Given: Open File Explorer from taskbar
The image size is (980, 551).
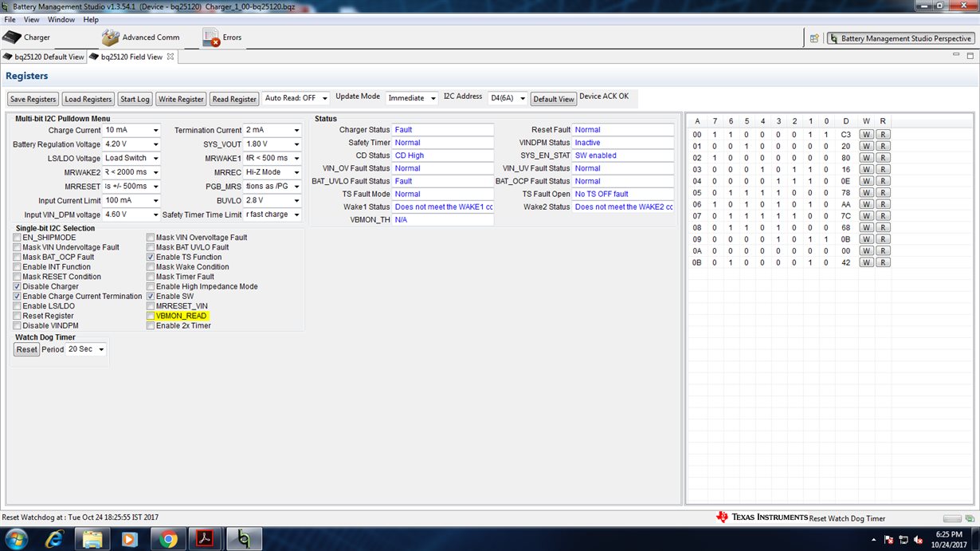Looking at the screenshot, I should point(92,539).
